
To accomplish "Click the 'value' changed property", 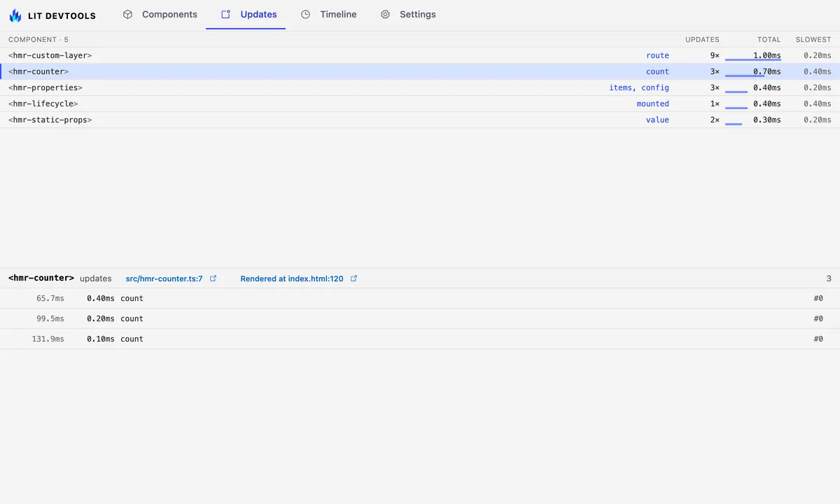I will [658, 120].
